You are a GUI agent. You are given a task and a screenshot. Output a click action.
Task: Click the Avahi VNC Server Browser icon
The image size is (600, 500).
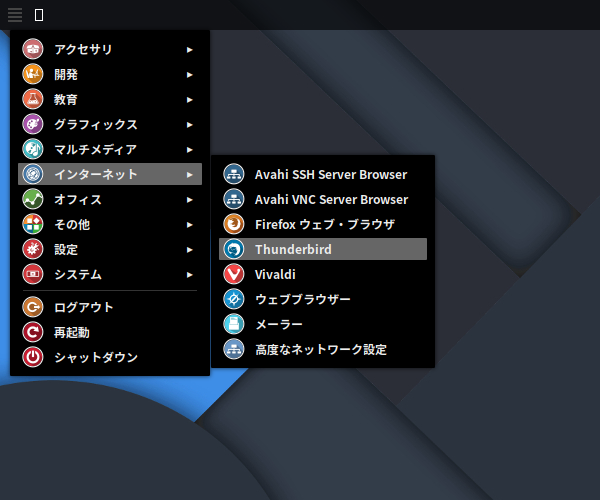(x=234, y=199)
